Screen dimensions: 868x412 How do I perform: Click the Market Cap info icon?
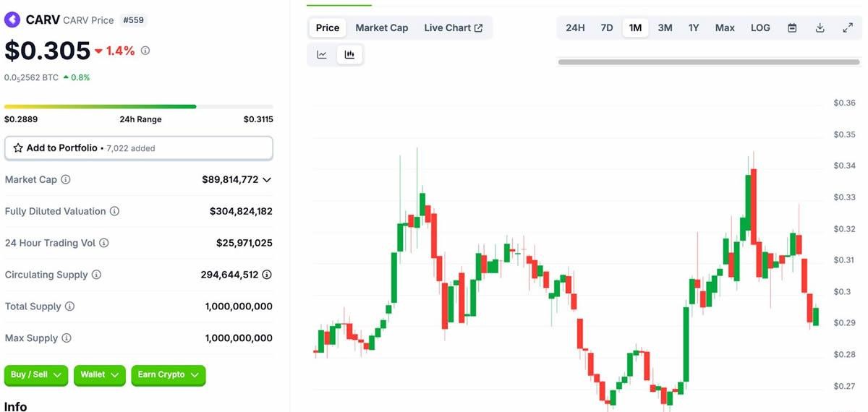[x=66, y=180]
